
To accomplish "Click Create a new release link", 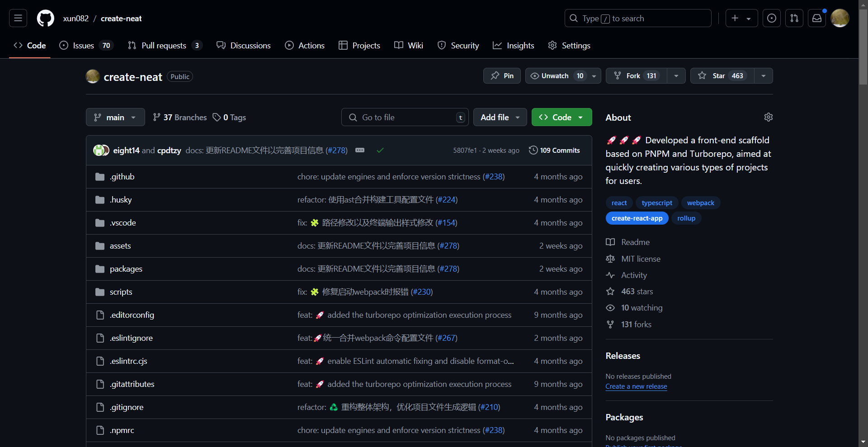I will pyautogui.click(x=636, y=386).
